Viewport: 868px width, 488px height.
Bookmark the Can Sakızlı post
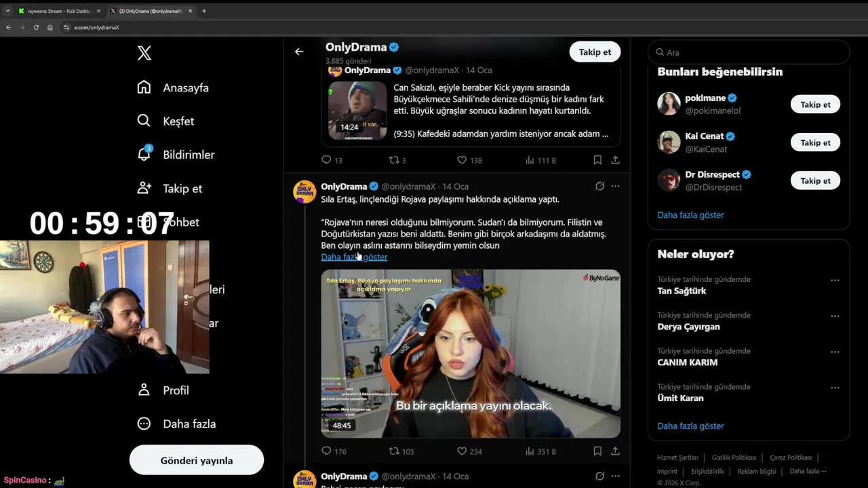point(597,160)
